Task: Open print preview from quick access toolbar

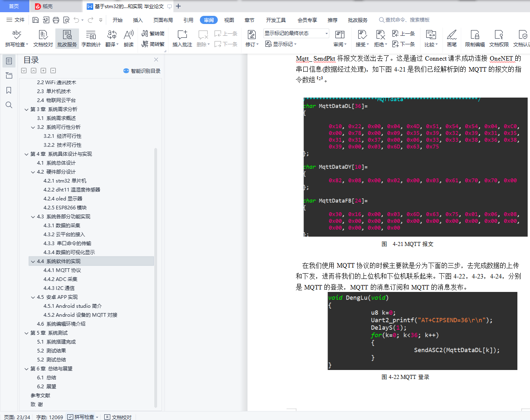Action: 66,20
